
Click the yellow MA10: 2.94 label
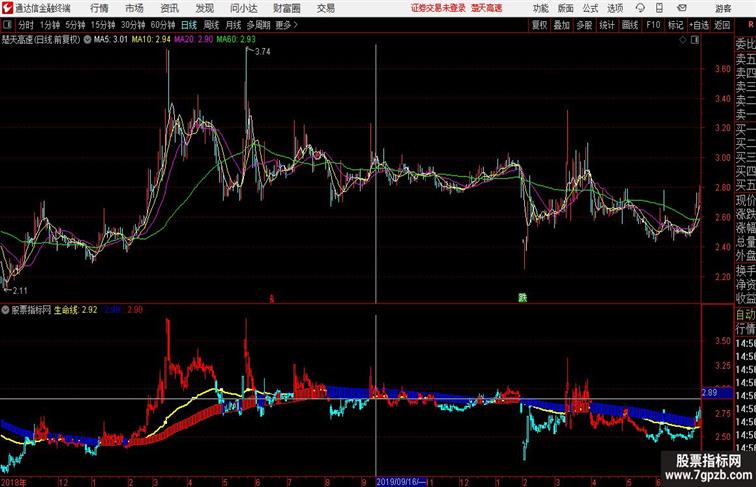click(151, 40)
